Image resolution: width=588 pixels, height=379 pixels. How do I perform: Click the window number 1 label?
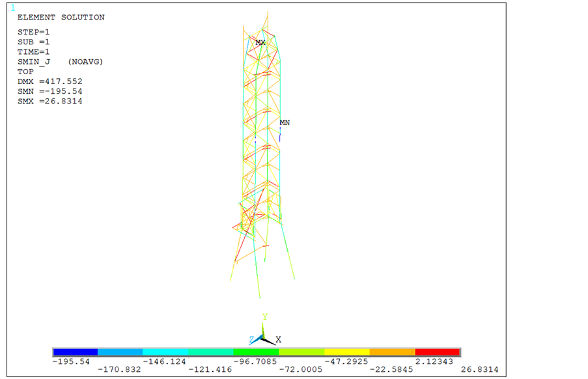click(x=12, y=8)
